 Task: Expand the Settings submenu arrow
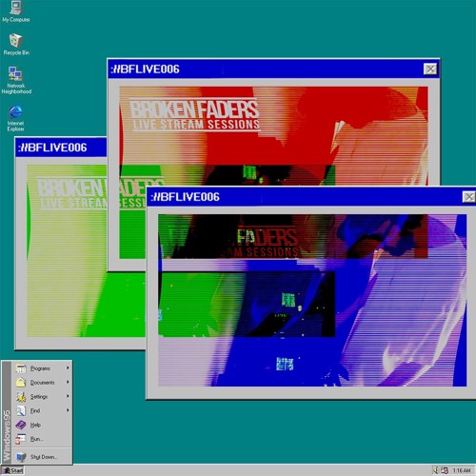(68, 396)
